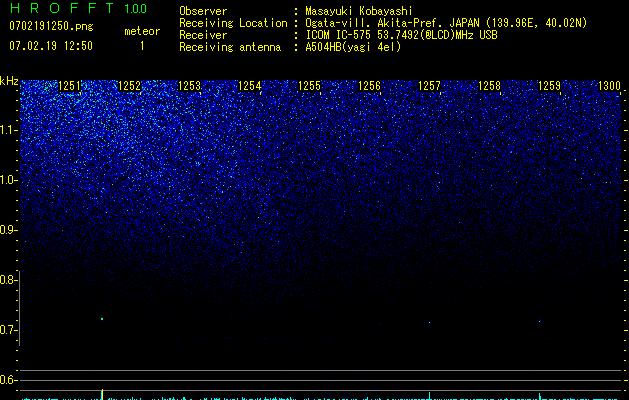Click the date stamp 07.02.19 12:50
Screen dimensions: 629x400
coord(51,46)
